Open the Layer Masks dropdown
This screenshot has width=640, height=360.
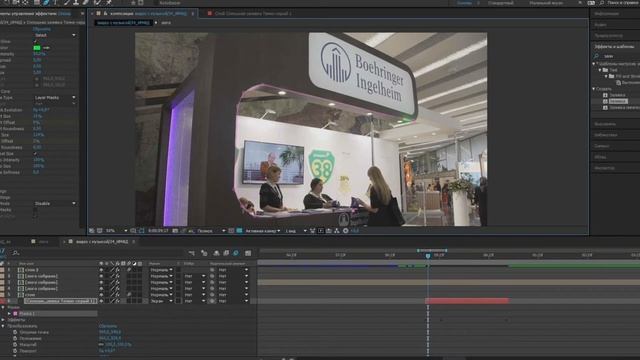click(55, 98)
